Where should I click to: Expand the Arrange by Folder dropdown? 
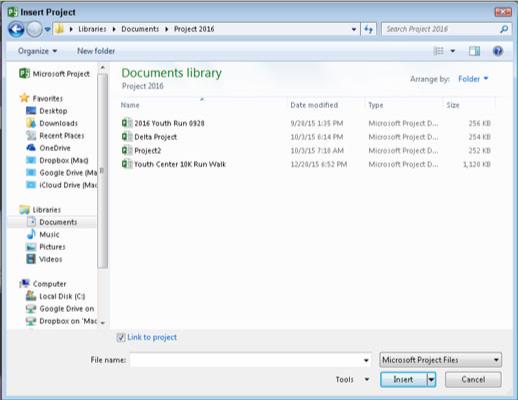coord(473,79)
